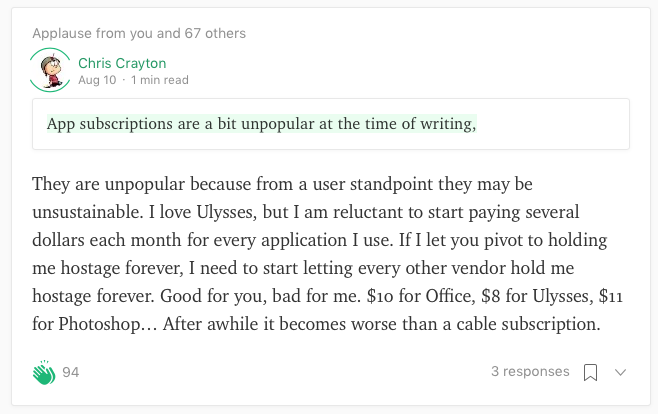
Task: Click the Aug 10 post date
Action: (95, 80)
